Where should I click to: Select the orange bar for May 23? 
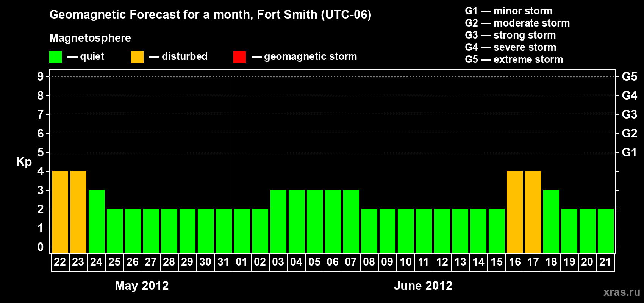[x=78, y=212]
